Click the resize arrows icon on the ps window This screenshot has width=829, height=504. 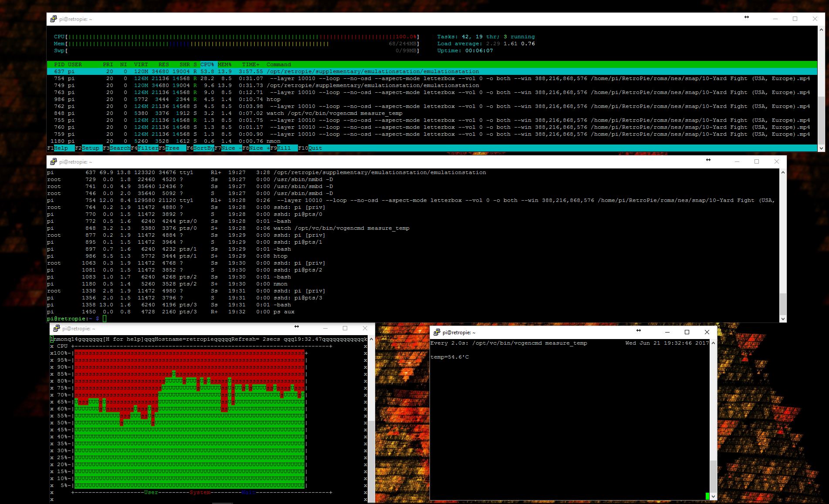[708, 160]
